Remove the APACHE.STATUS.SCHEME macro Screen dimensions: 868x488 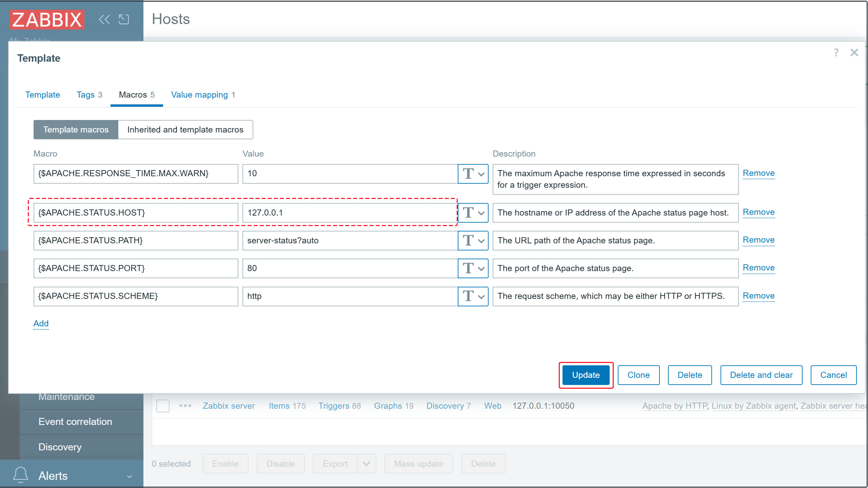click(x=758, y=296)
